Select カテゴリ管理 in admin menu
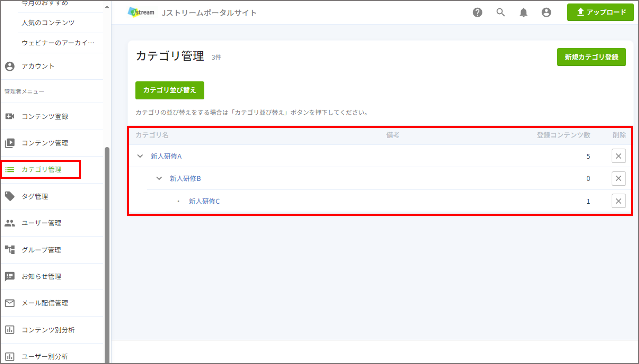This screenshot has width=639, height=364. click(x=41, y=170)
